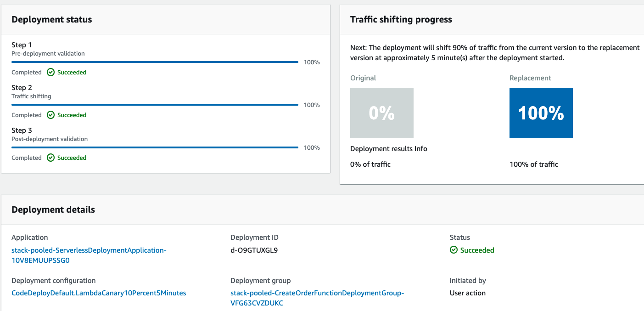This screenshot has width=644, height=311.
Task: Open the stack-pooled-ServerlessDeploymentApplication link
Action: [89, 255]
